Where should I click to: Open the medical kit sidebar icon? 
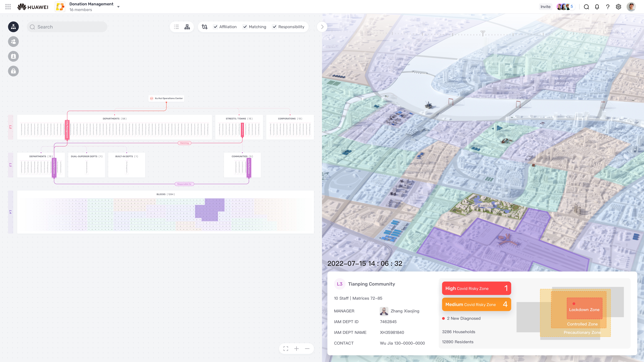click(x=13, y=71)
